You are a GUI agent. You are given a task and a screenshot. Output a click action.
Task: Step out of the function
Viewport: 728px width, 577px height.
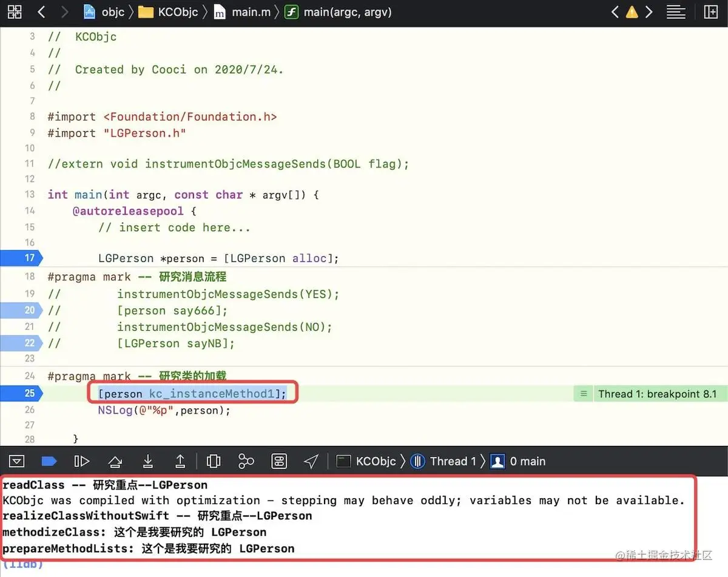tap(180, 461)
